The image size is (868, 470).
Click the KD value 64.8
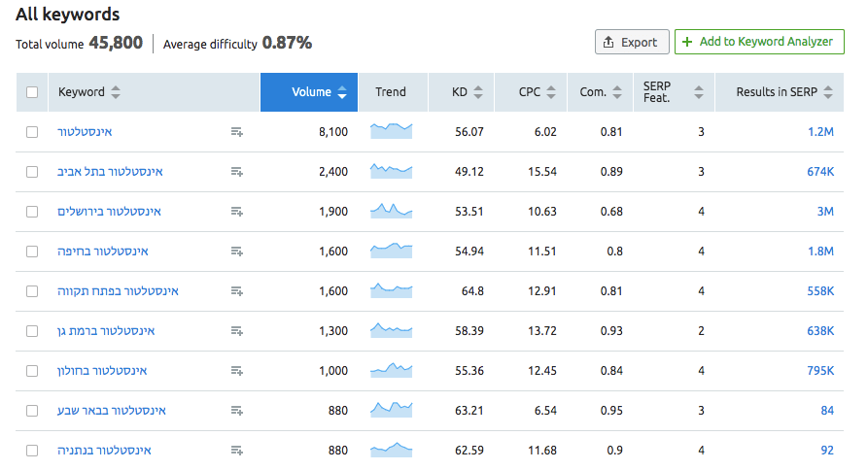[472, 291]
